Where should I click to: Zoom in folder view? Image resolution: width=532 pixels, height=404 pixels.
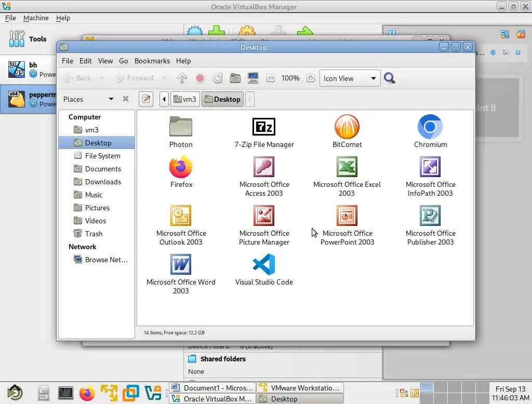point(311,78)
